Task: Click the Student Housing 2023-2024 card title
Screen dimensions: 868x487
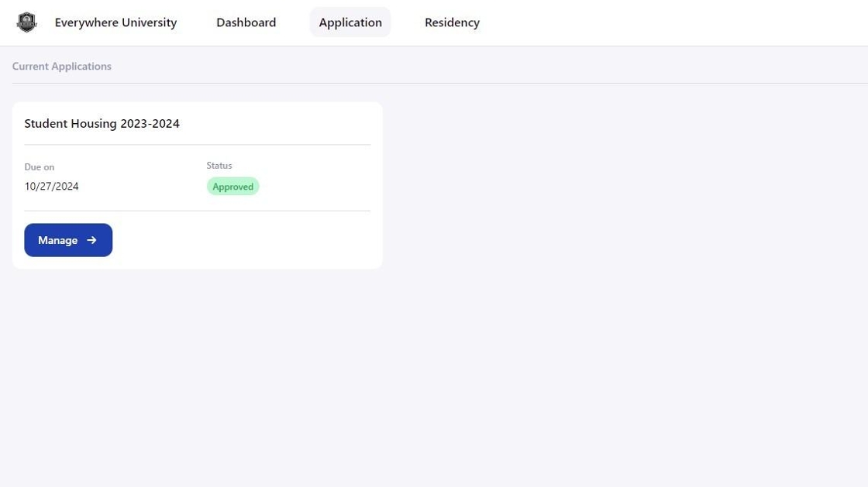Action: pyautogui.click(x=102, y=123)
